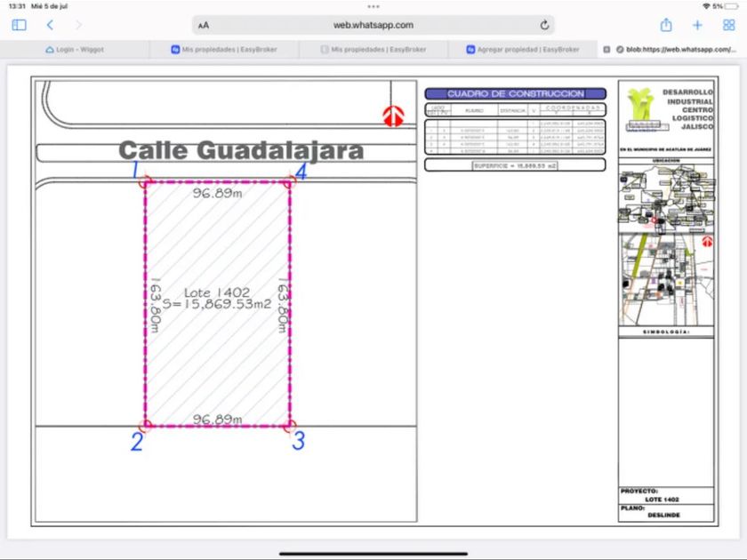Viewport: 747px width, 560px height.
Task: Close the blob WhatsApp tab
Action: coord(606,50)
